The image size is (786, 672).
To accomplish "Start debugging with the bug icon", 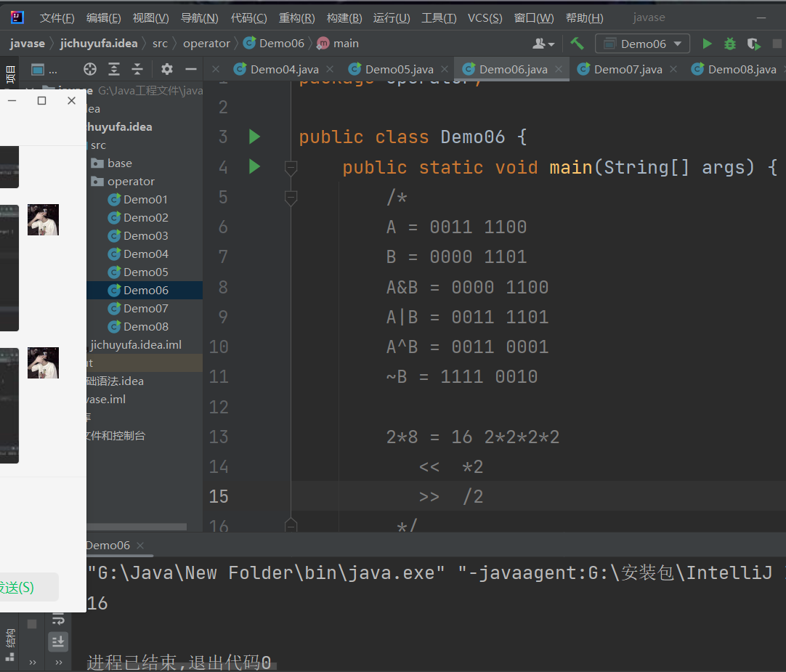I will click(x=730, y=44).
